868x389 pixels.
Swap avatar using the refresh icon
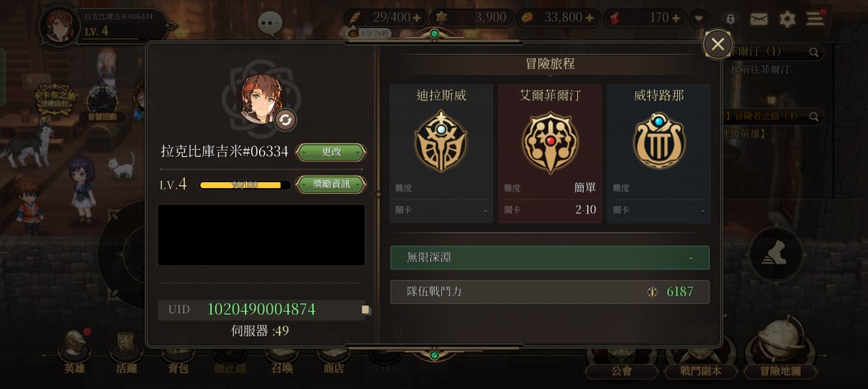[x=285, y=119]
